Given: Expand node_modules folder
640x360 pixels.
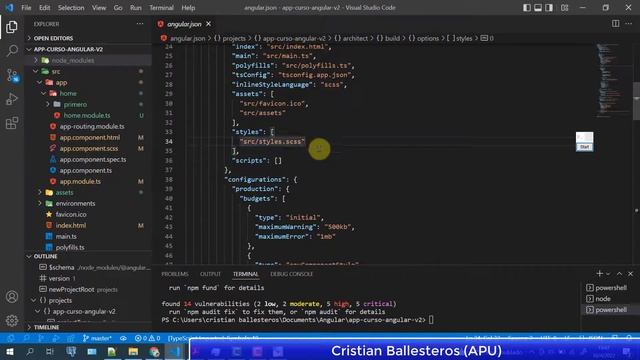Looking at the screenshot, I should [36, 60].
